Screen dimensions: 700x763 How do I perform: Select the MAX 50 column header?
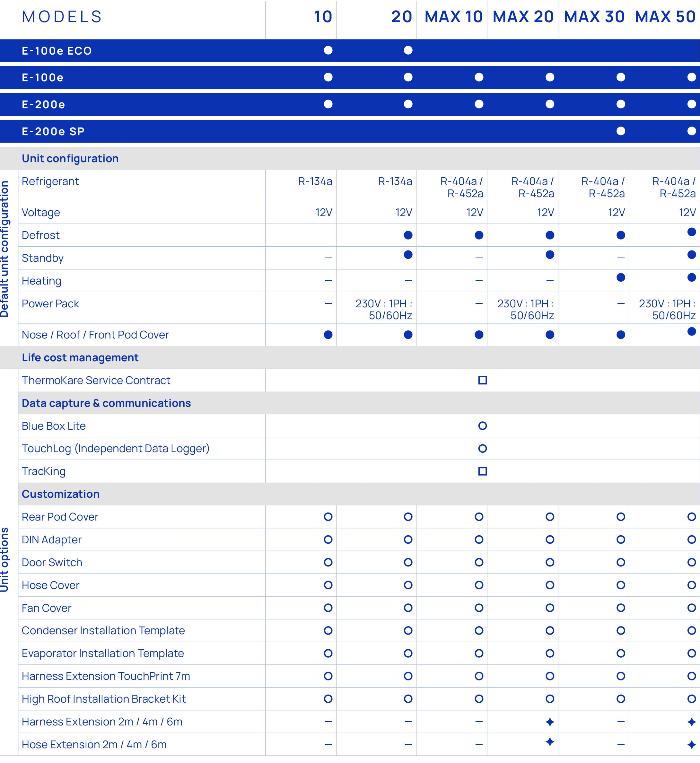[665, 17]
